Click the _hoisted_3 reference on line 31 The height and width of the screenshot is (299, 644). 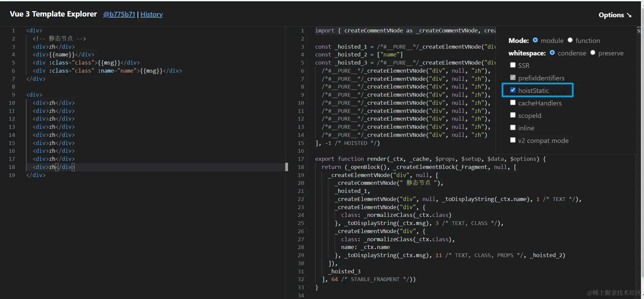tap(344, 271)
